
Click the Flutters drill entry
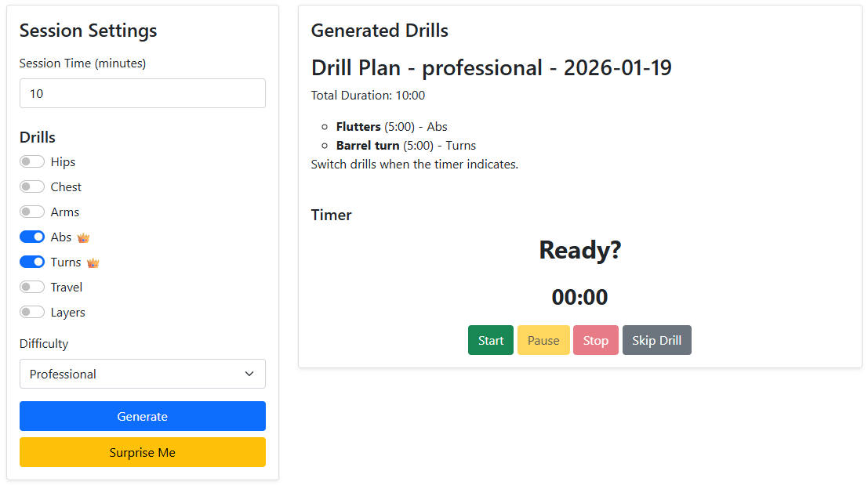[x=358, y=127]
